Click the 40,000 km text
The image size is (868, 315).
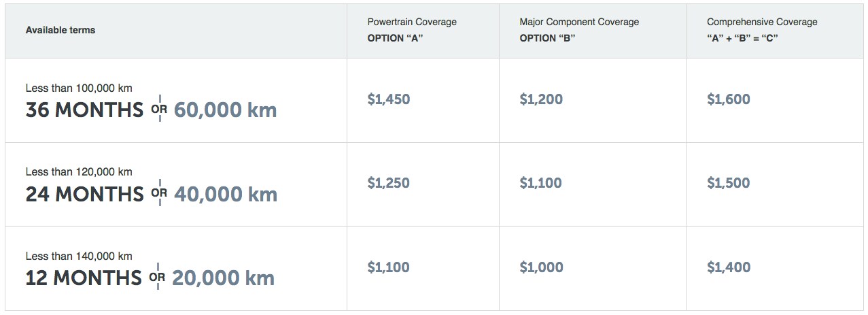click(x=226, y=194)
